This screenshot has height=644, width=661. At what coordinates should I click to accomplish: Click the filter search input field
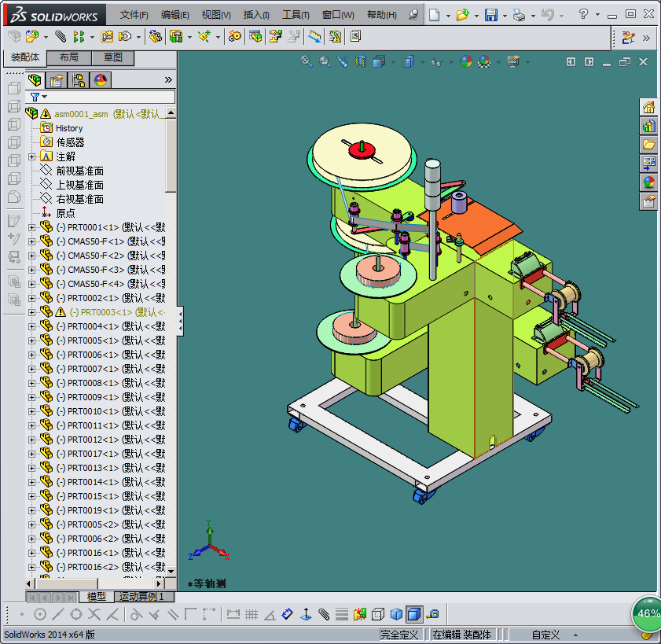coord(110,97)
